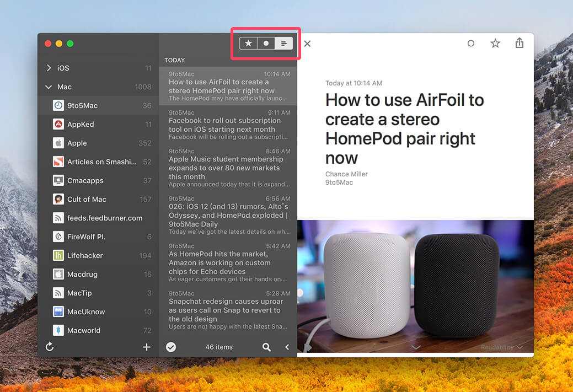Open search in the article list
The height and width of the screenshot is (392, 573).
point(267,347)
